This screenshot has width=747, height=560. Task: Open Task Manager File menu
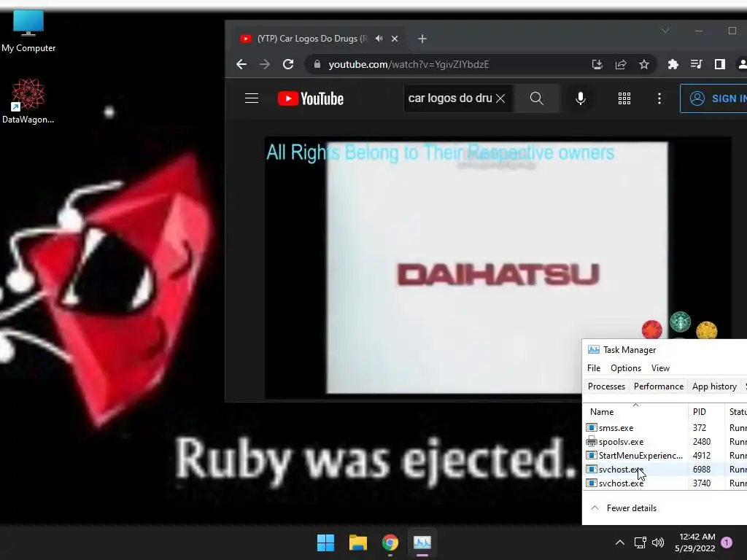pyautogui.click(x=594, y=368)
